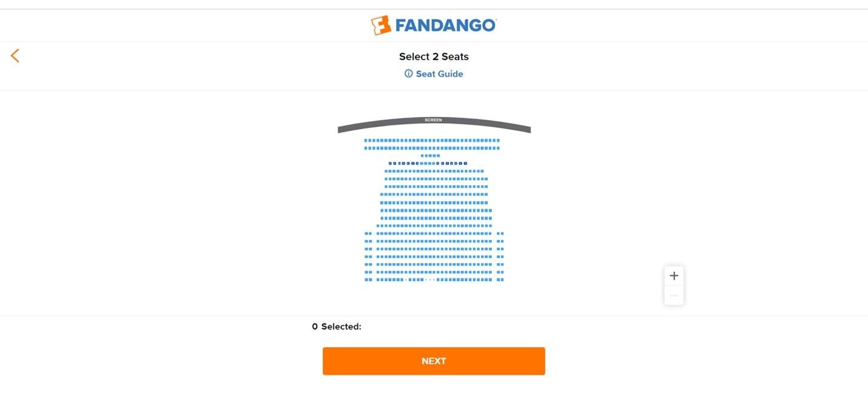Pick the far-right seat in the back row
Screen dimensions: 868x420
click(502, 280)
